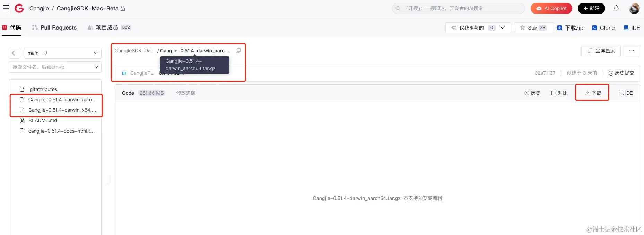Screen dimensions: 644x235
Task: Click the .gitattributes file icon
Action: [x=22, y=89]
